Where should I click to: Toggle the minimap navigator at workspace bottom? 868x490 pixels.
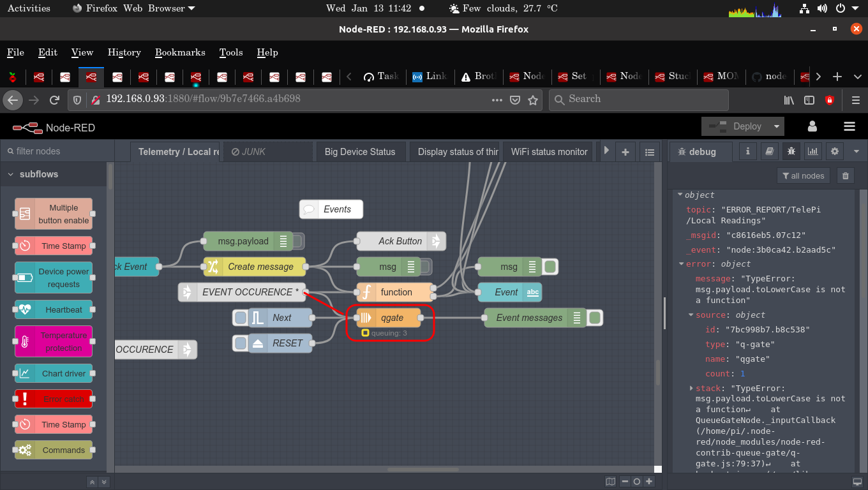(610, 481)
